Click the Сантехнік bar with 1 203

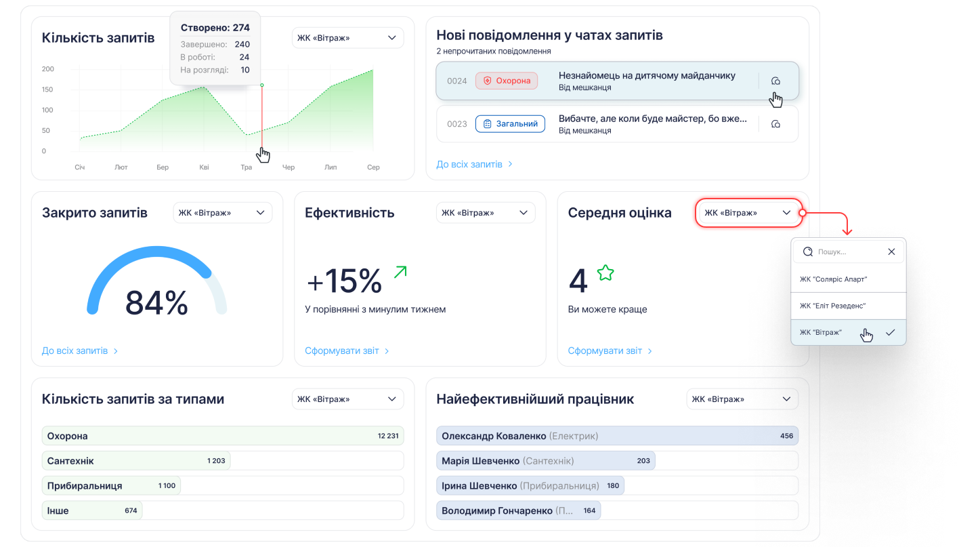tap(136, 461)
